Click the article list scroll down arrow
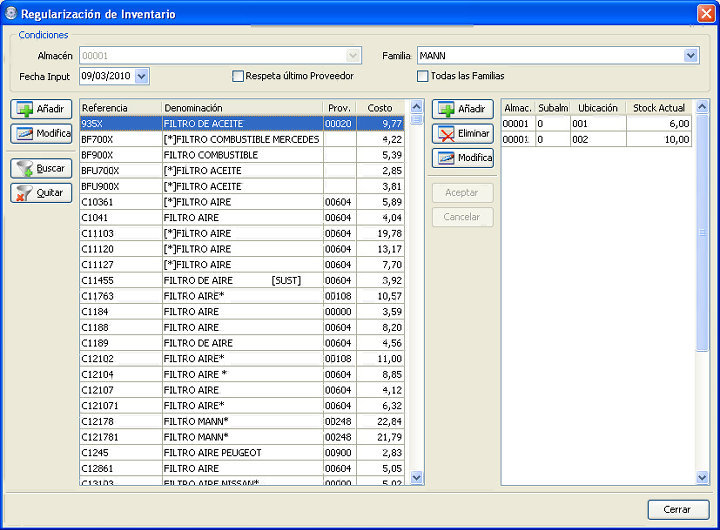Image resolution: width=720 pixels, height=530 pixels. [416, 478]
